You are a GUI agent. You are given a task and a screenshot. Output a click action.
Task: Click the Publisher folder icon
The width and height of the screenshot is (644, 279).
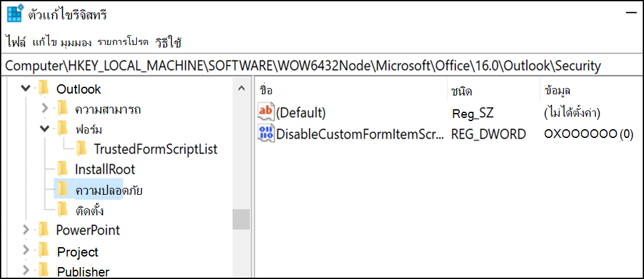tap(44, 270)
